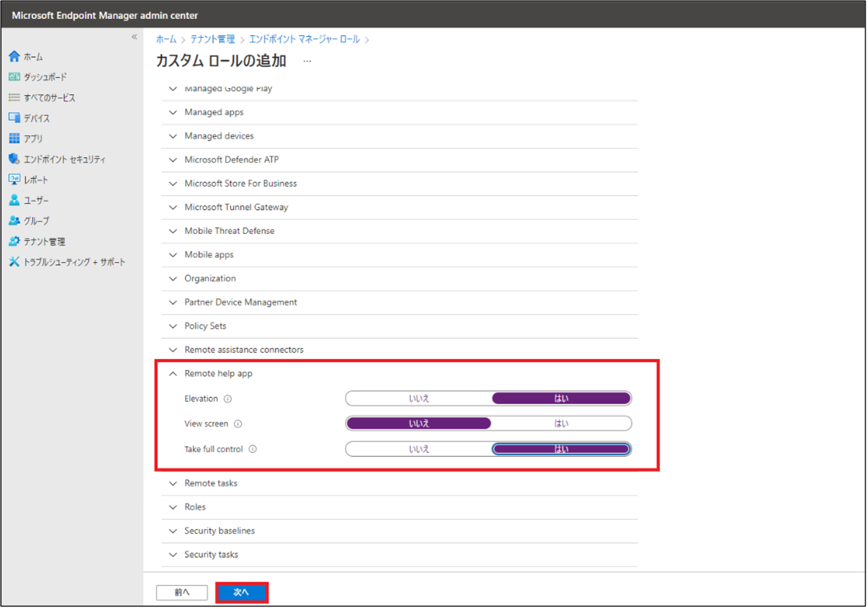The height and width of the screenshot is (609, 868).
Task: Open すべてのサービス in sidebar
Action: pos(49,97)
